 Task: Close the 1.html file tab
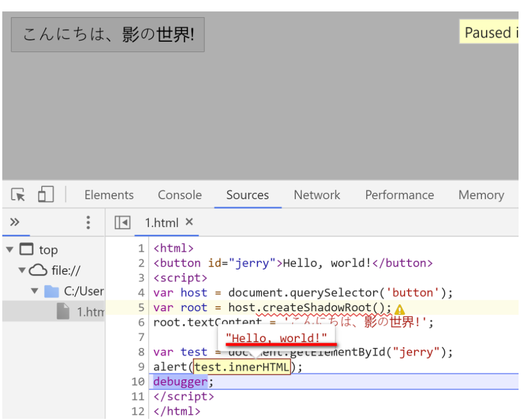point(189,222)
